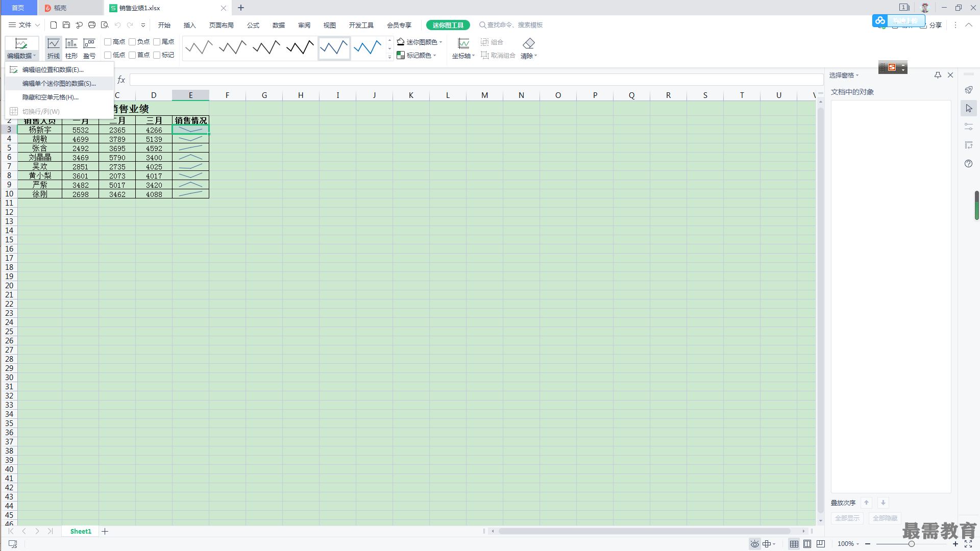This screenshot has width=980, height=551.
Task: Click the formula bar input field
Action: (x=476, y=80)
